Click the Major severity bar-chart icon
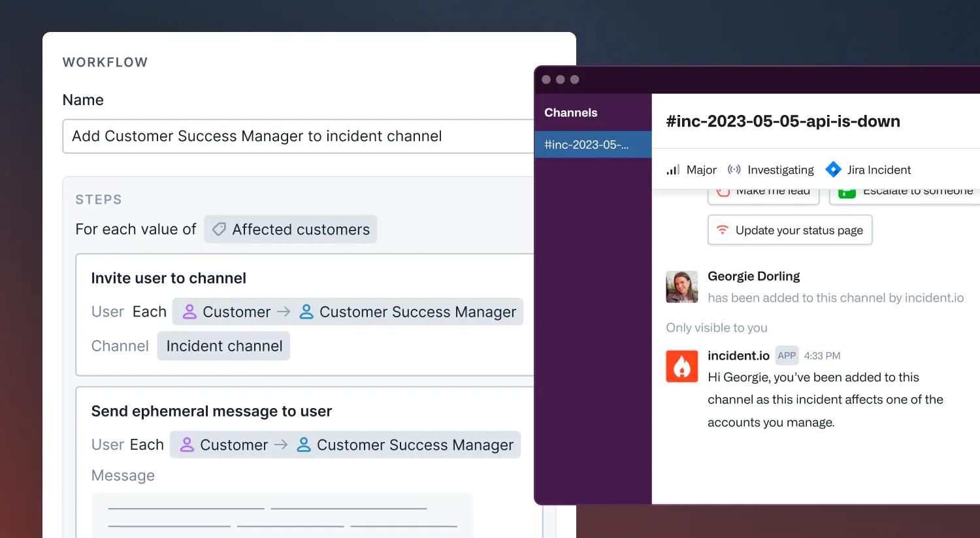This screenshot has width=980, height=538. [672, 170]
